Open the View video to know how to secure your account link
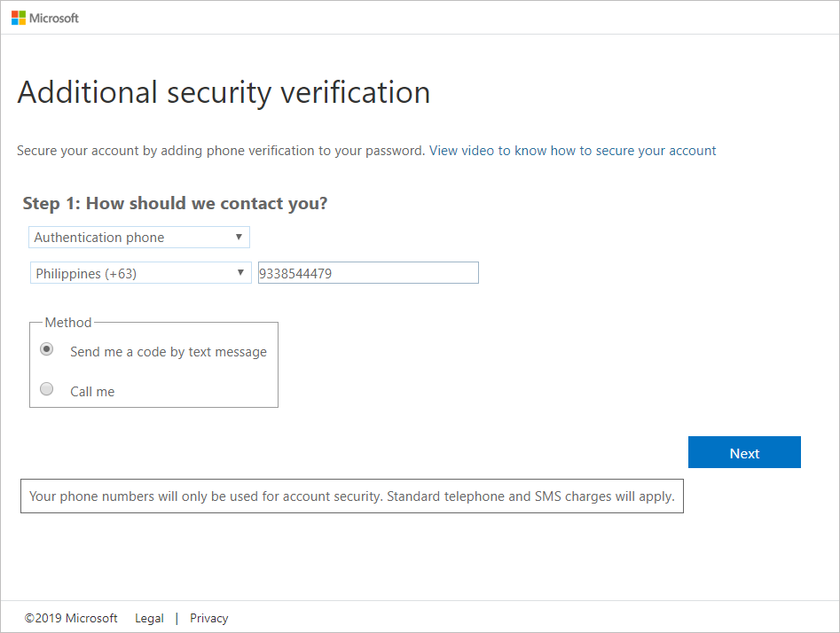 coord(572,151)
